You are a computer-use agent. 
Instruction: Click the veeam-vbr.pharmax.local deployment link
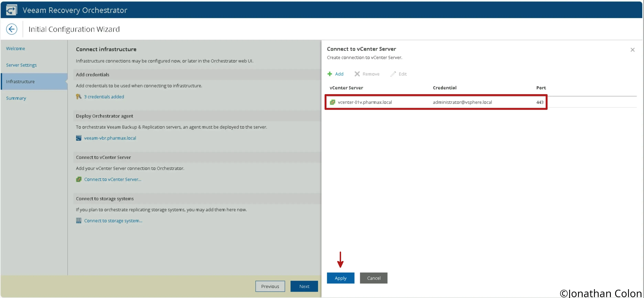tap(110, 138)
